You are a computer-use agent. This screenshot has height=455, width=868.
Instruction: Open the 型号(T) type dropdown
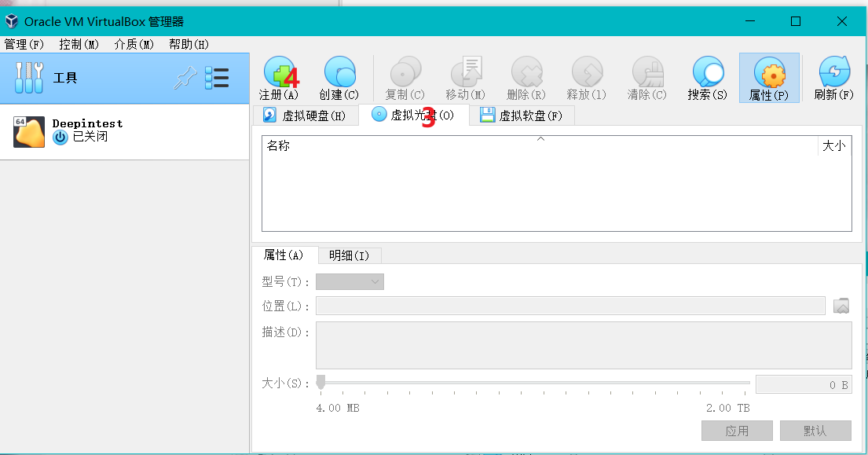pos(350,282)
